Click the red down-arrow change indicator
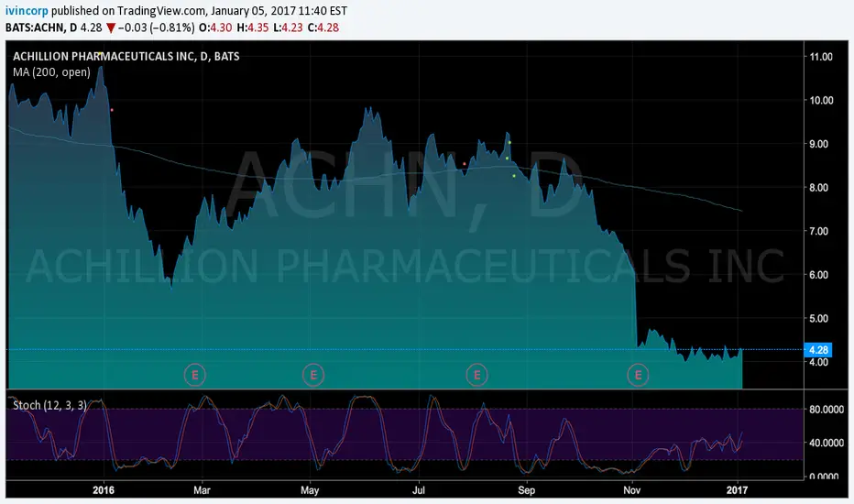The height and width of the screenshot is (504, 854). (111, 27)
